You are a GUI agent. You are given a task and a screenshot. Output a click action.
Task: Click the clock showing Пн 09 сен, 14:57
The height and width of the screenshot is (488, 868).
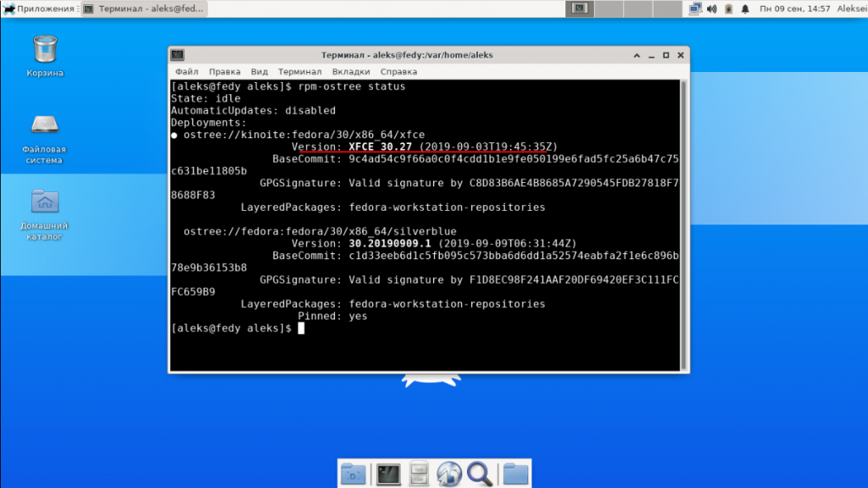pyautogui.click(x=795, y=9)
